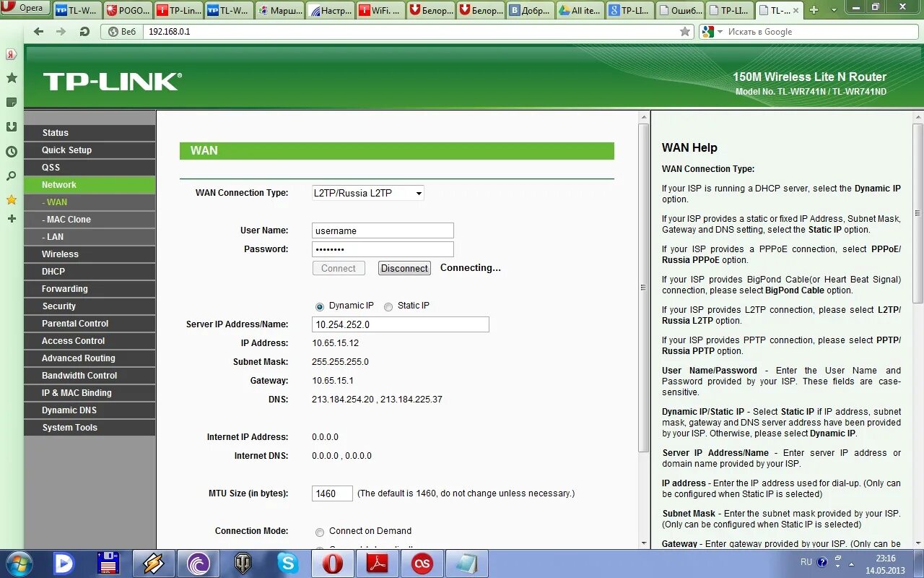Open the search magnifier panel in sidebar
924x578 pixels.
pos(11,176)
